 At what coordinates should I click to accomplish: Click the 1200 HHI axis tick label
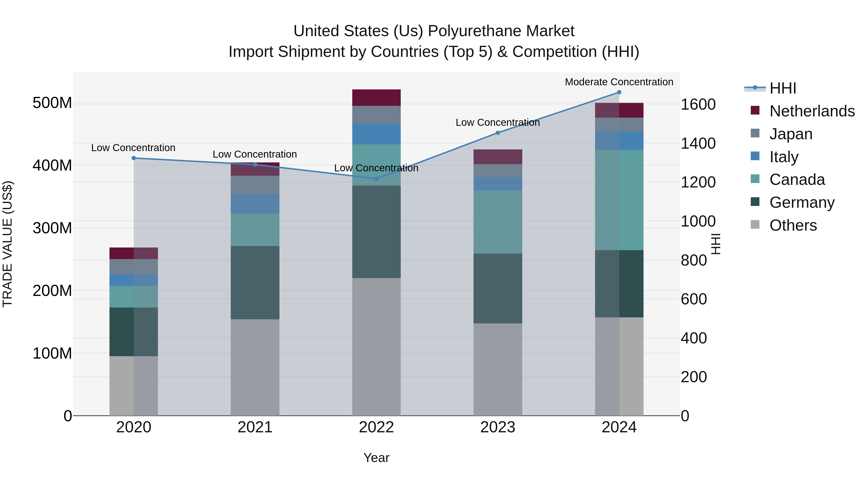(x=698, y=182)
